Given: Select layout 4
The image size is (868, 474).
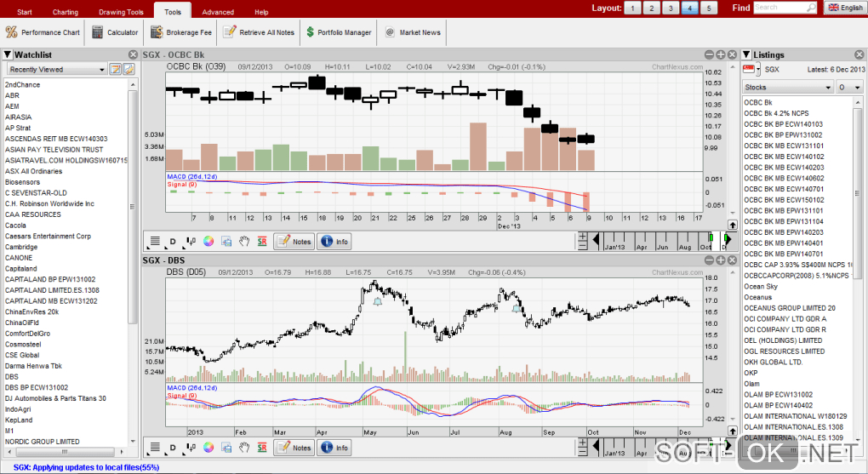Looking at the screenshot, I should [x=689, y=8].
